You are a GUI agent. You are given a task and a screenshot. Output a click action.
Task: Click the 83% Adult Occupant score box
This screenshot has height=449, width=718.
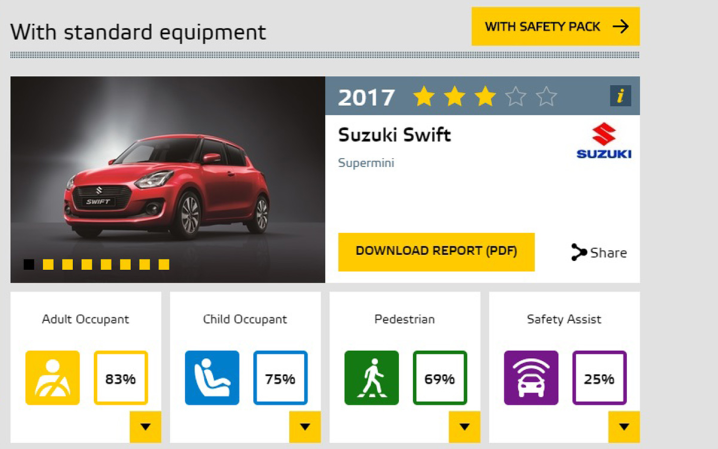coord(121,378)
